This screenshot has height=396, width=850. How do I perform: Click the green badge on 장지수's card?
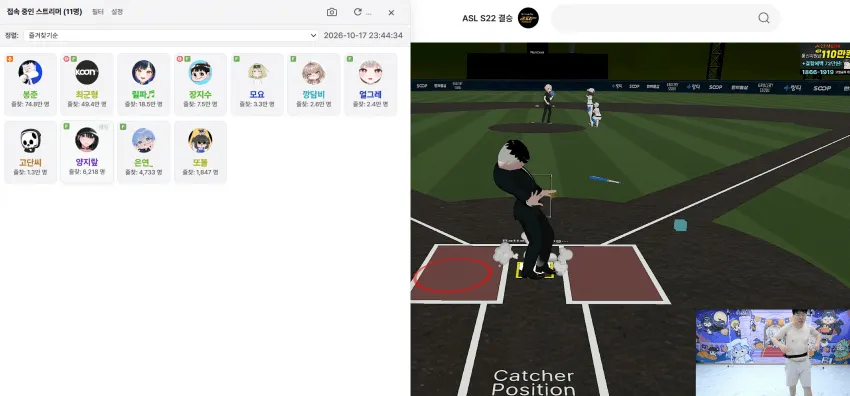click(187, 59)
